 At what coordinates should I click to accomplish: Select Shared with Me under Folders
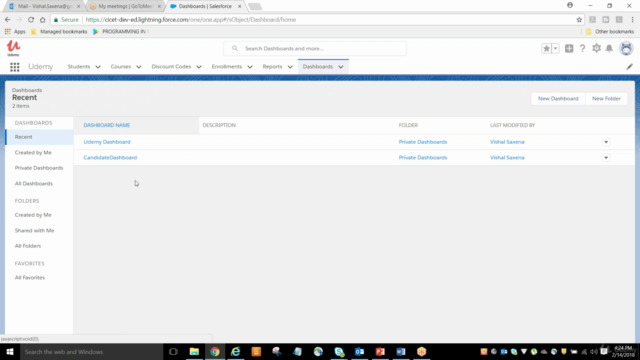(x=34, y=231)
